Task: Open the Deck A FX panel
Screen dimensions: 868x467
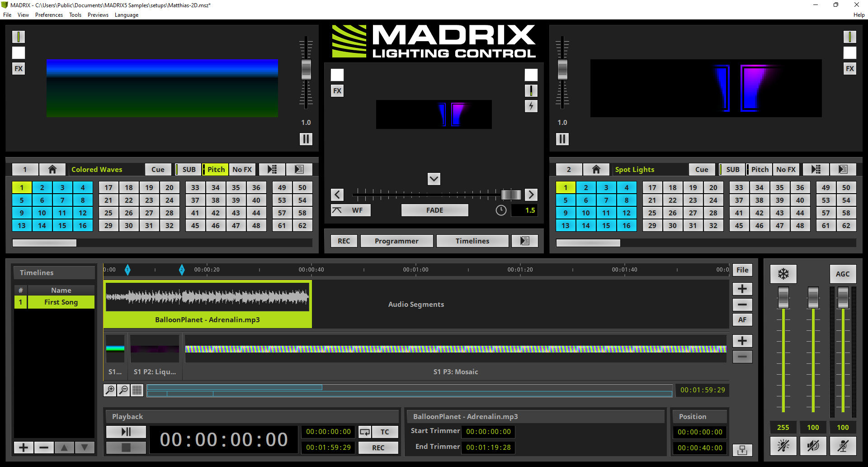Action: [x=19, y=69]
